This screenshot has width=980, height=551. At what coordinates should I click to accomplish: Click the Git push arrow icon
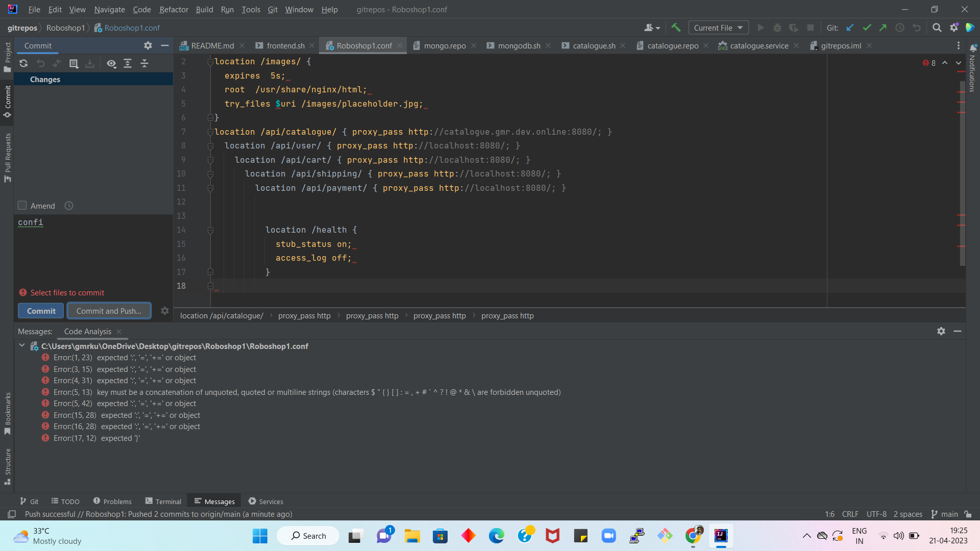883,28
